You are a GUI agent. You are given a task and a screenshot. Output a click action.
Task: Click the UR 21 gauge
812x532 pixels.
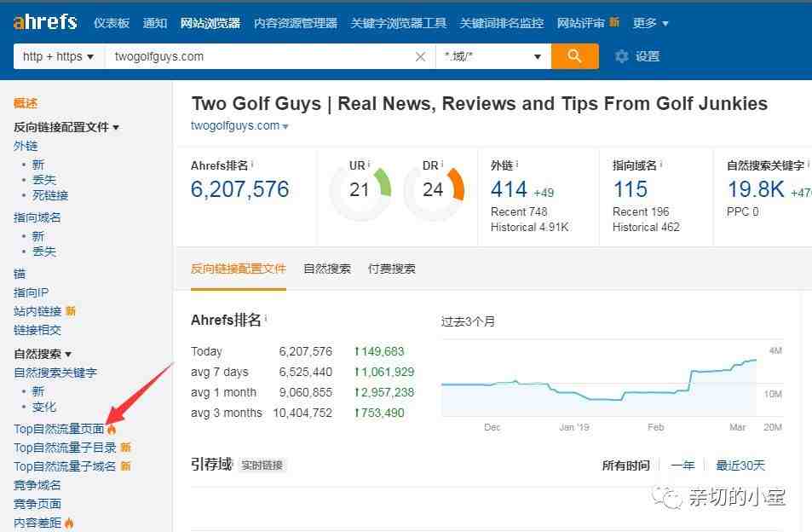361,190
